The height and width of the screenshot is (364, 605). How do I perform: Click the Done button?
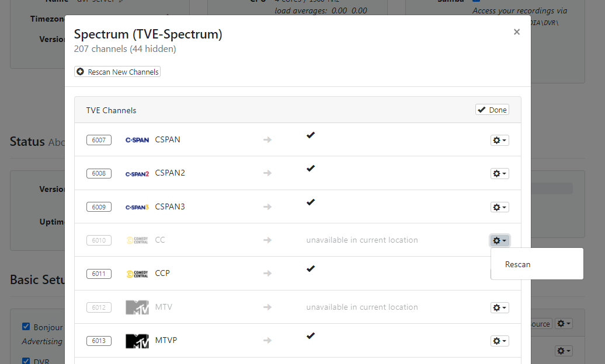492,110
